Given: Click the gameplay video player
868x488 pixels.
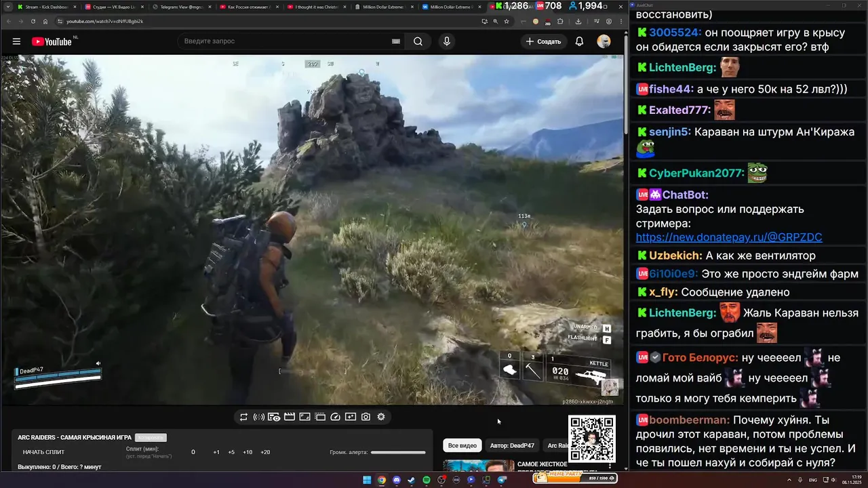Looking at the screenshot, I should click(311, 229).
